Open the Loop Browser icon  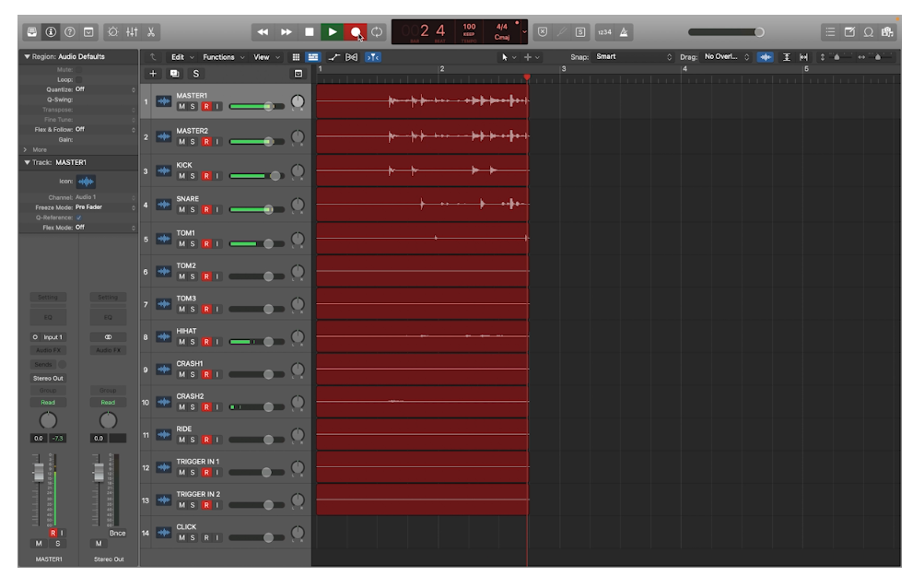tap(869, 32)
